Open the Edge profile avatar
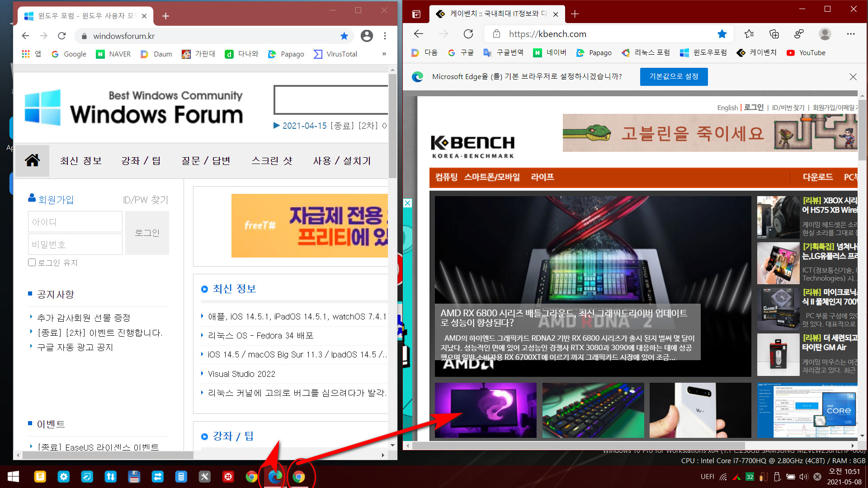Viewport: 868px width, 488px height. [x=825, y=34]
